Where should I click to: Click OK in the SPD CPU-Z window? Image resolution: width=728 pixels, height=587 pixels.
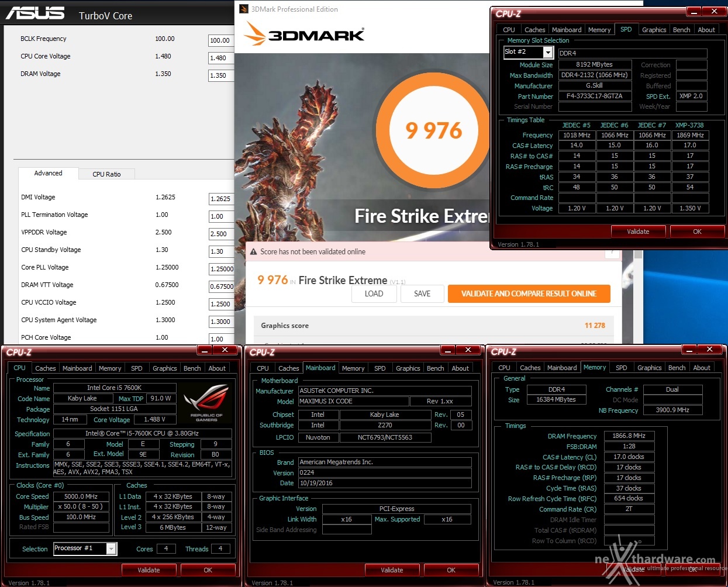click(697, 232)
